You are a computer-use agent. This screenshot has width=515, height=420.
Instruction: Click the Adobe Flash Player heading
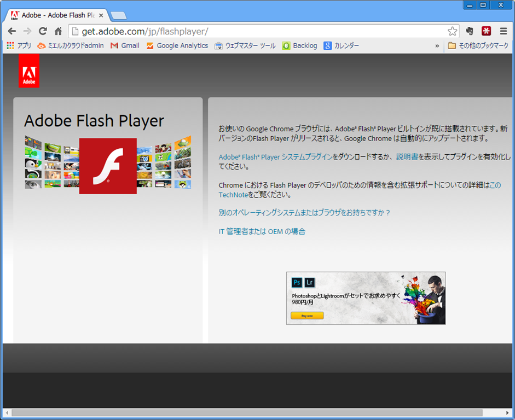coord(94,121)
